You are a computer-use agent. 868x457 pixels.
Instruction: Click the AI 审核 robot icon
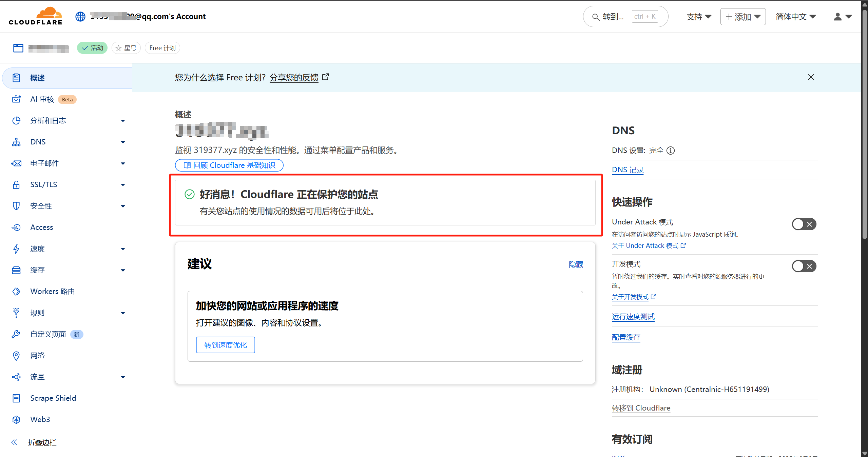(x=16, y=99)
